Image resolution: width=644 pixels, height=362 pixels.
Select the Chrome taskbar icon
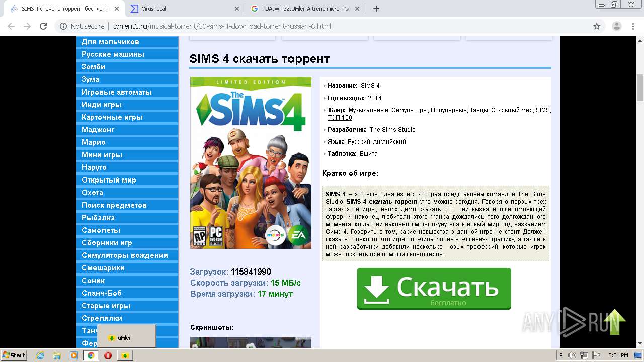[91, 355]
